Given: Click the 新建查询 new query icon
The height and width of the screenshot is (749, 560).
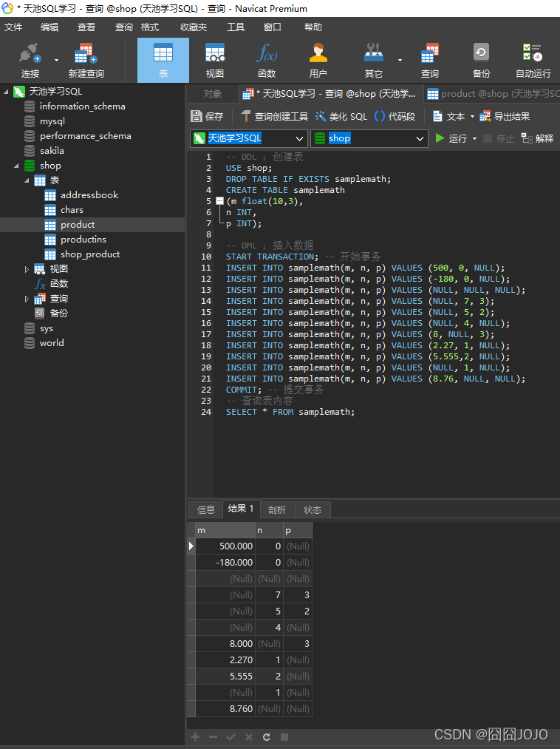Looking at the screenshot, I should click(x=86, y=60).
